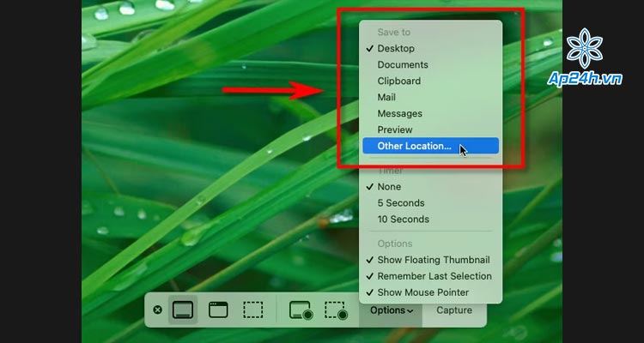
Task: Select Record Selected Portion icon
Action: [x=337, y=310]
